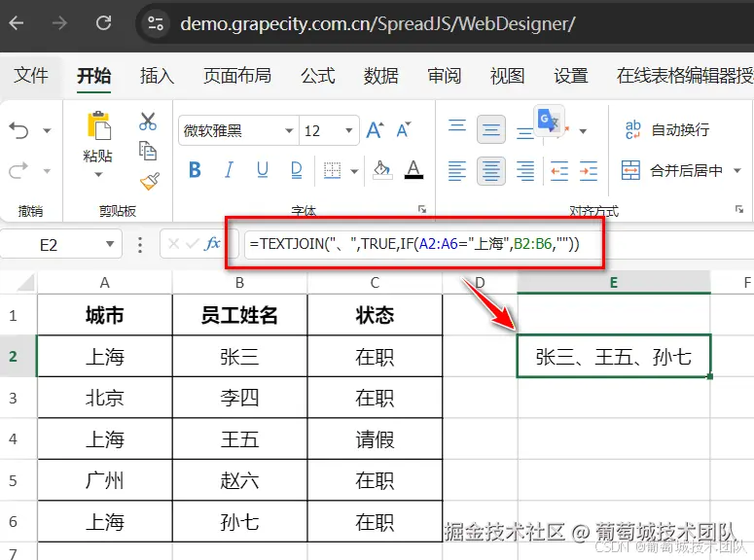Expand the 合并后居中 dropdown arrow
Viewport: 754px width, 560px height.
pos(737,170)
